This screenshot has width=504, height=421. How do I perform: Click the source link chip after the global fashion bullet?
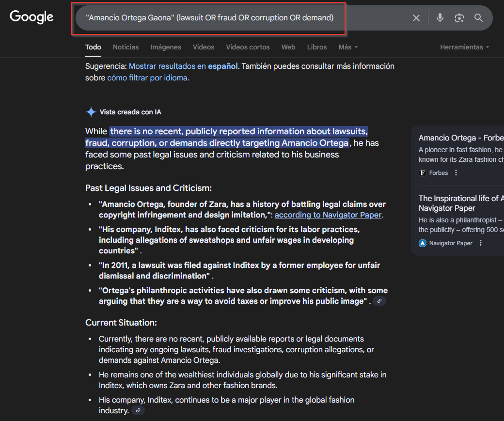point(138,411)
